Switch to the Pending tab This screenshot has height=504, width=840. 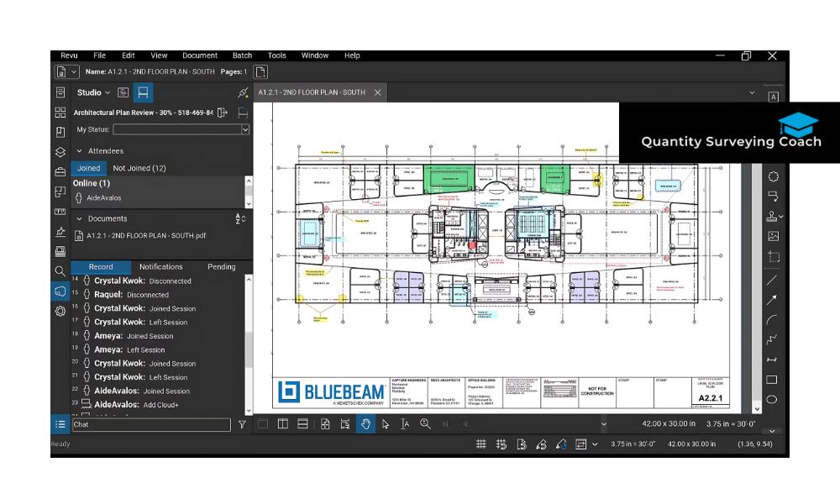point(221,267)
